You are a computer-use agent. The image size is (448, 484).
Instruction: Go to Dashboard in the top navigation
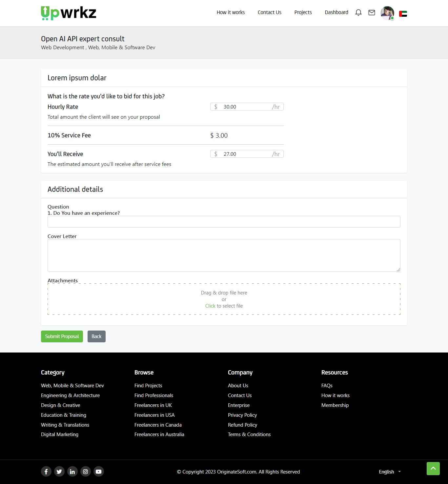(x=336, y=12)
